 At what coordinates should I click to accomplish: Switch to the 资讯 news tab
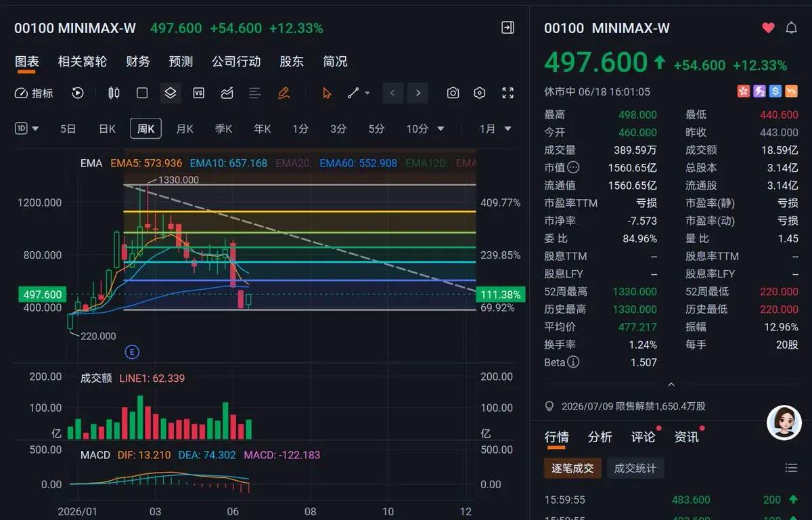pyautogui.click(x=686, y=437)
